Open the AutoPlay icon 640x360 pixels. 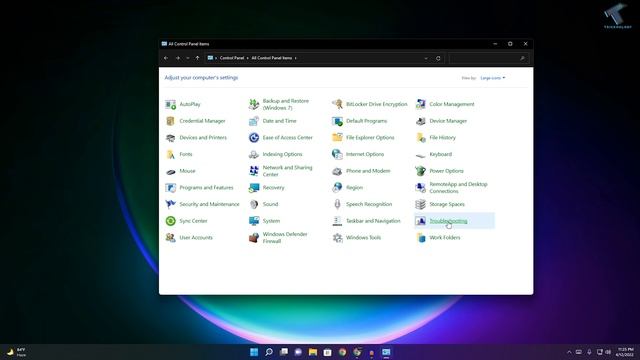(171, 104)
